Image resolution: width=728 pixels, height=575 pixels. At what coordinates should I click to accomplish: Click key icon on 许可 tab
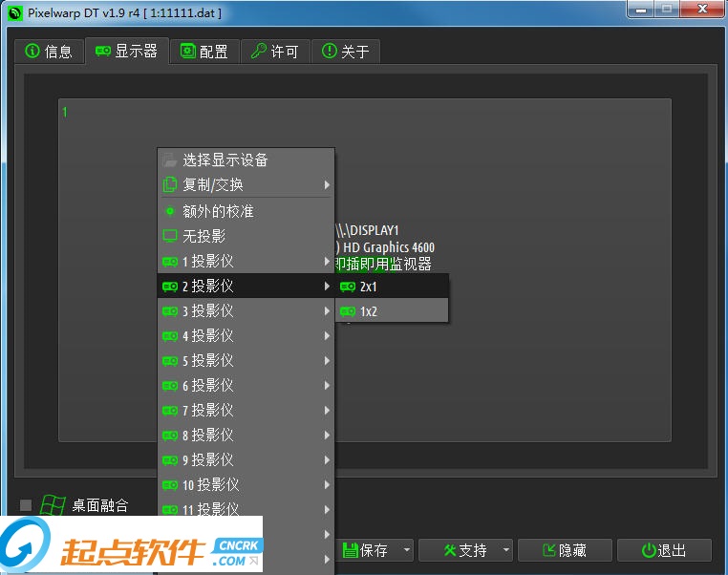pos(259,51)
